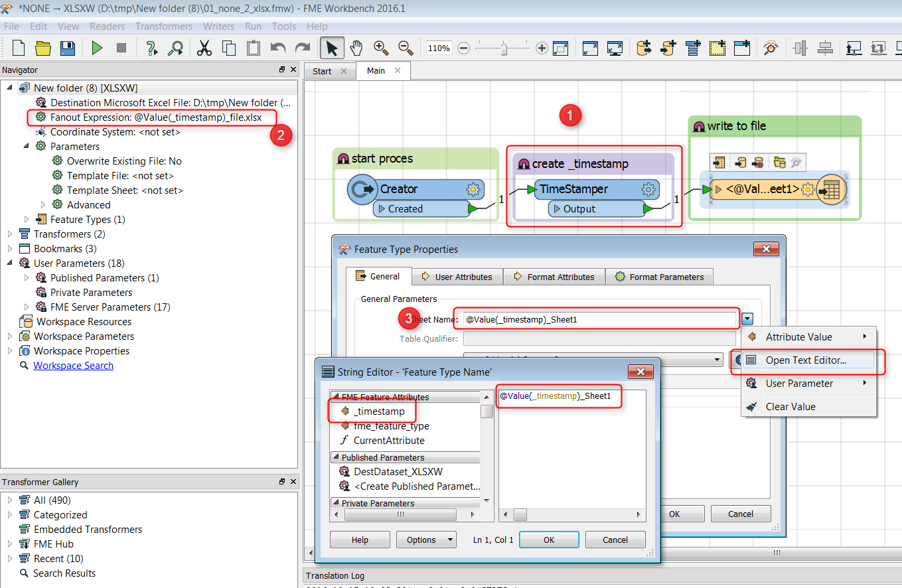Select _timestamp attribute in String Editor
The height and width of the screenshot is (588, 902).
(379, 411)
